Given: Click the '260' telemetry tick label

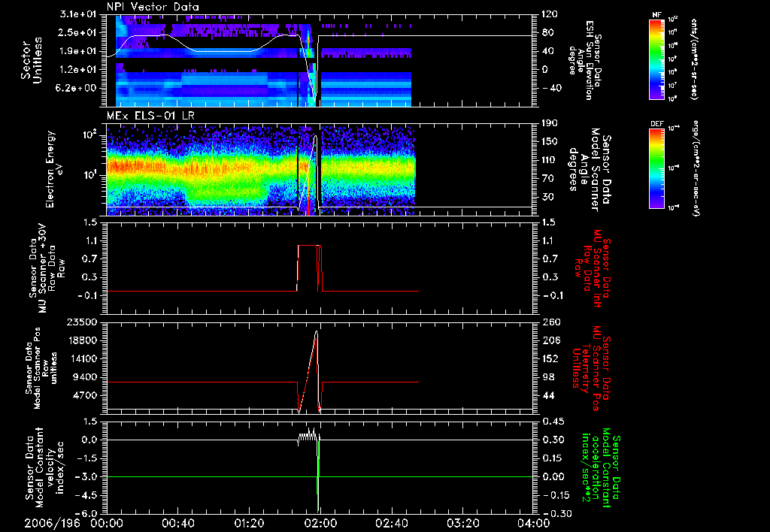Looking at the screenshot, I should (551, 322).
